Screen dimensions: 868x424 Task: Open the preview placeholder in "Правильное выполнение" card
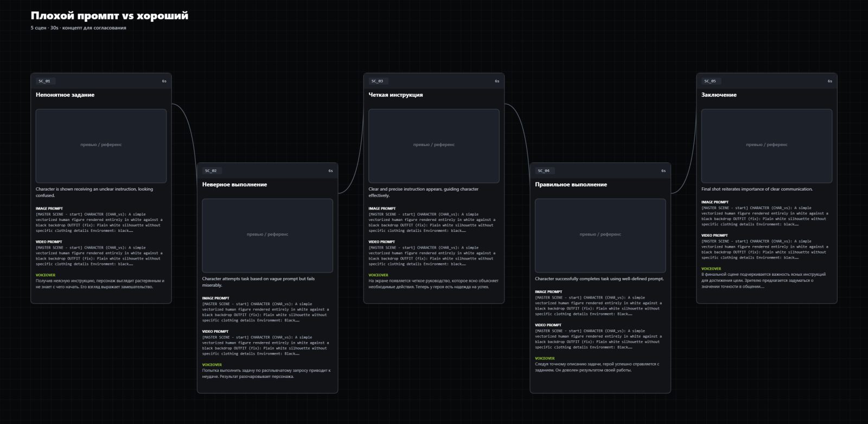click(601, 235)
